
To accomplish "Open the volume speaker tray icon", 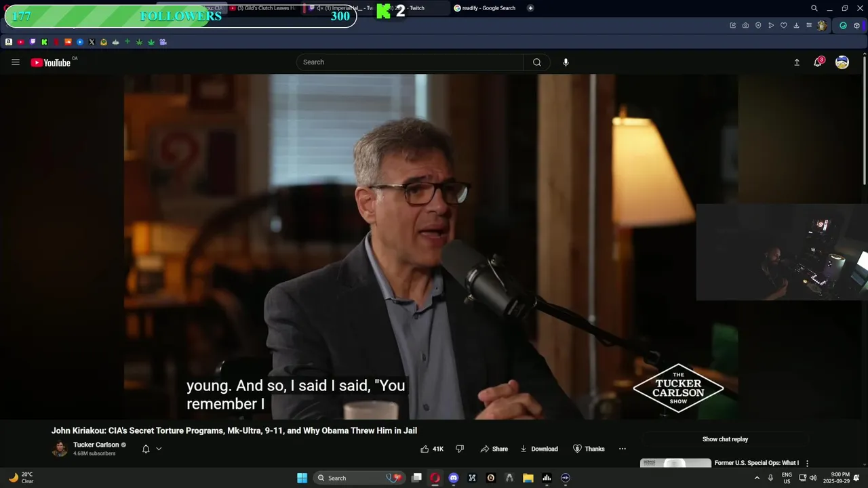I will (814, 478).
